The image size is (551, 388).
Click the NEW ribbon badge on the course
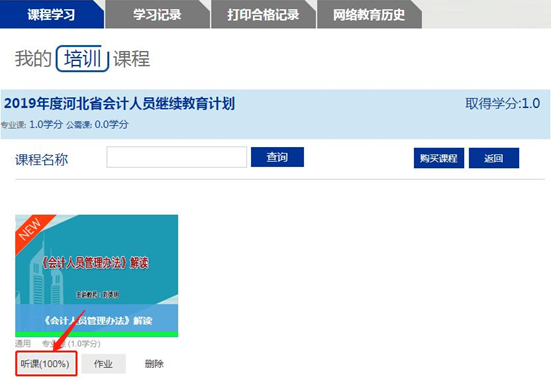(x=31, y=229)
